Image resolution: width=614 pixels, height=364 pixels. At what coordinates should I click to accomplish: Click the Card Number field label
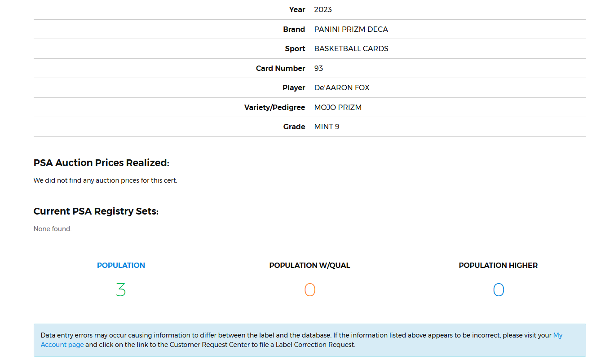281,68
